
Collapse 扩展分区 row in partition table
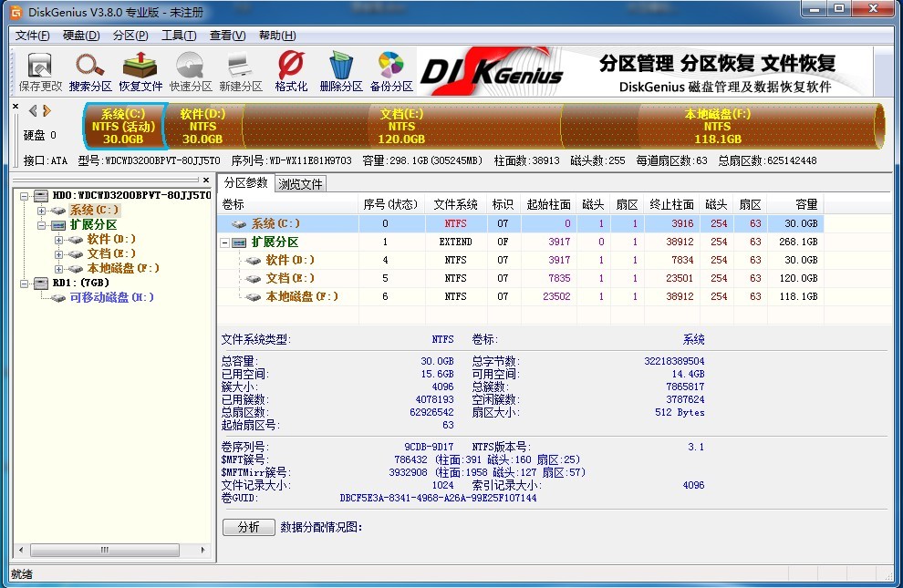225,242
